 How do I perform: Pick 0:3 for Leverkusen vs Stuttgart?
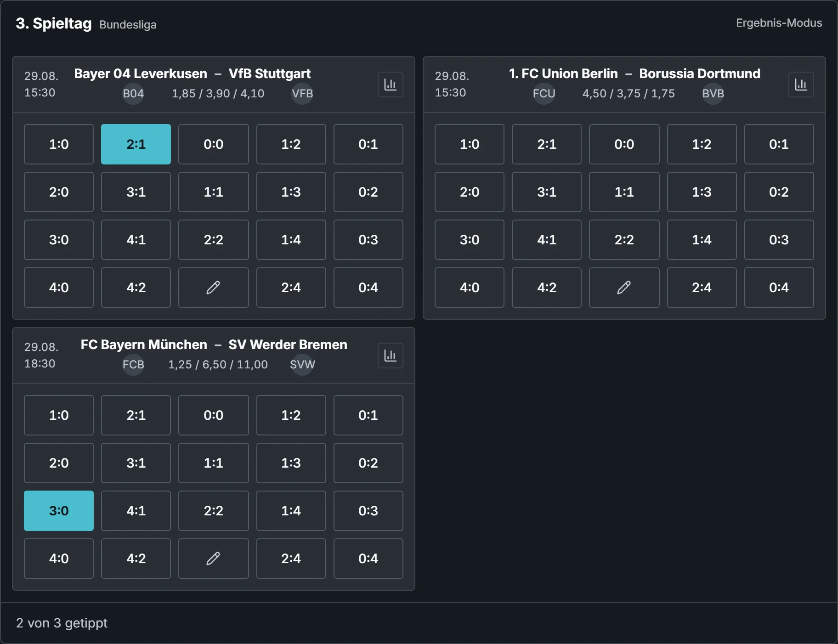click(368, 240)
